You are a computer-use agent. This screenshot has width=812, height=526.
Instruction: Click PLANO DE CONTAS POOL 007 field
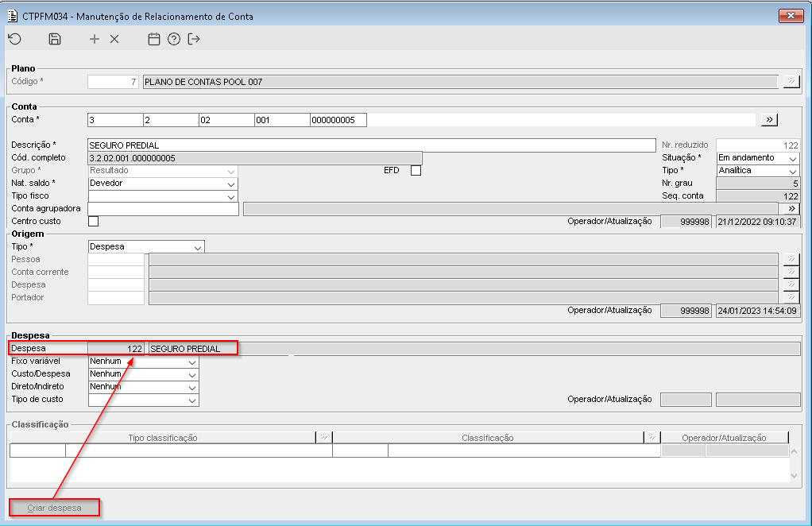[460, 81]
